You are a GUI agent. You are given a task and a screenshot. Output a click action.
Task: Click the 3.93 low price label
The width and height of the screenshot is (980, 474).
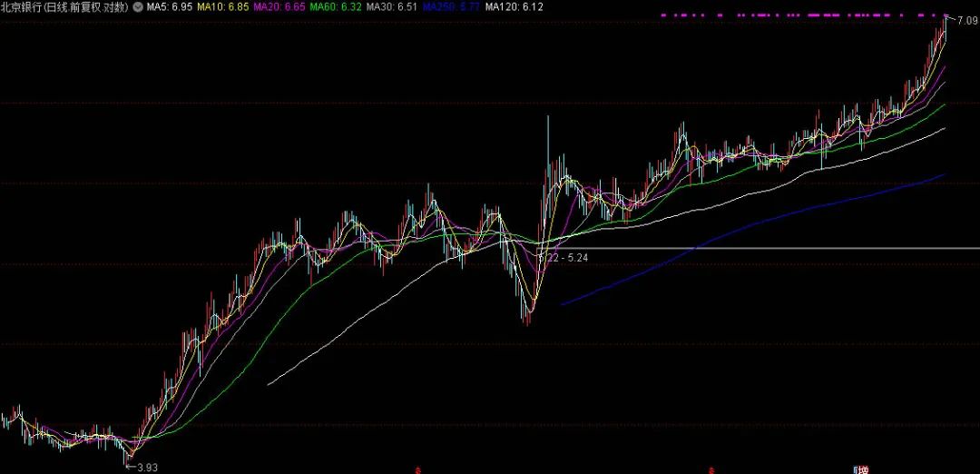click(147, 467)
